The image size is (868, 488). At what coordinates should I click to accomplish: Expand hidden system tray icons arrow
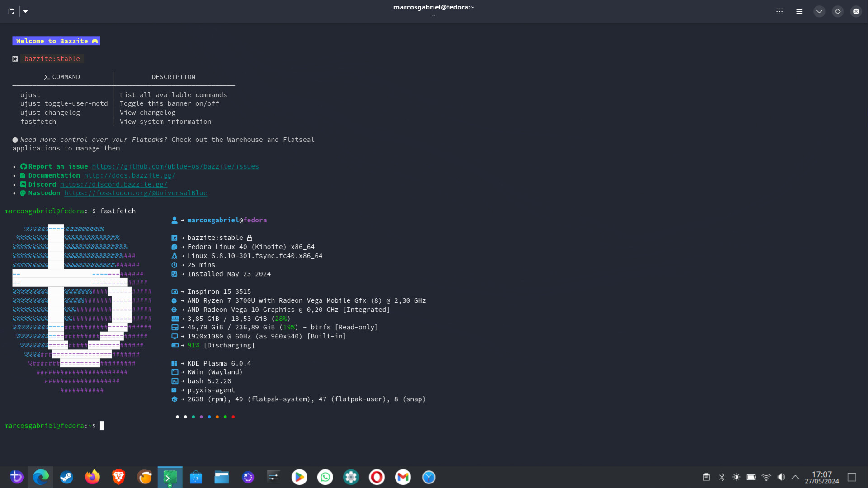(x=795, y=477)
